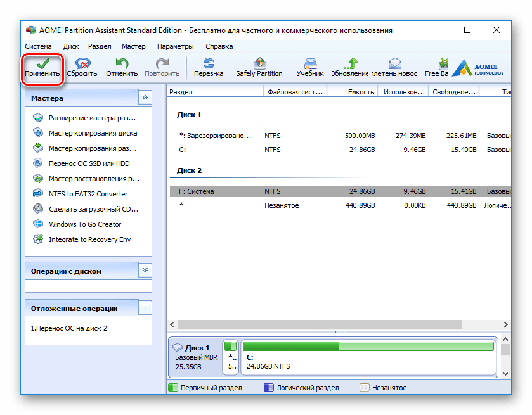This screenshot has width=532, height=415.
Task: Open the Мастер menu
Action: [x=134, y=46]
